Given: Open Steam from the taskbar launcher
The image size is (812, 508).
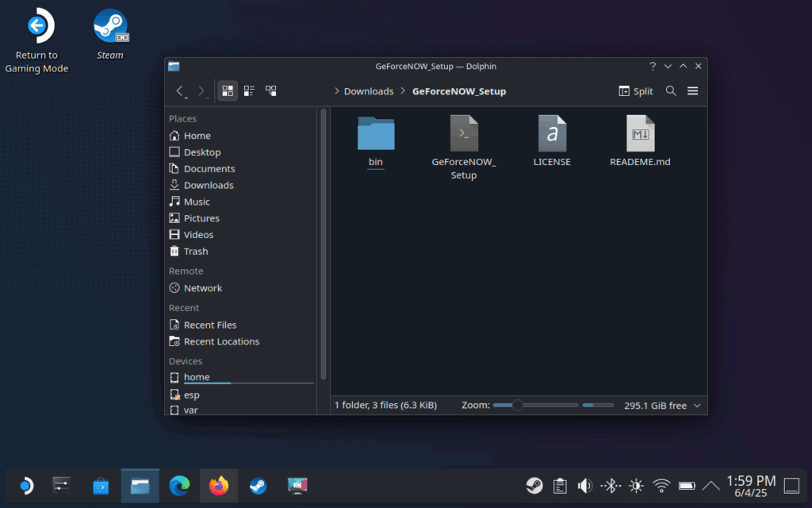Looking at the screenshot, I should tap(258, 487).
